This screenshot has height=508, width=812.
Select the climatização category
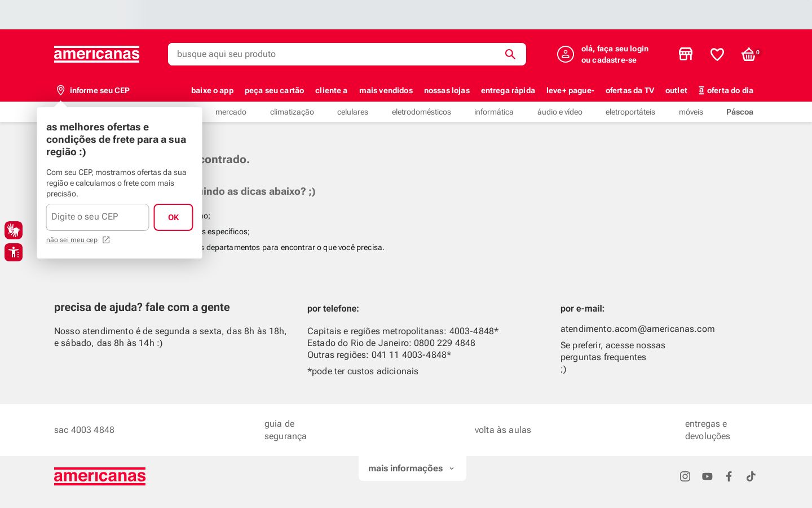292,112
